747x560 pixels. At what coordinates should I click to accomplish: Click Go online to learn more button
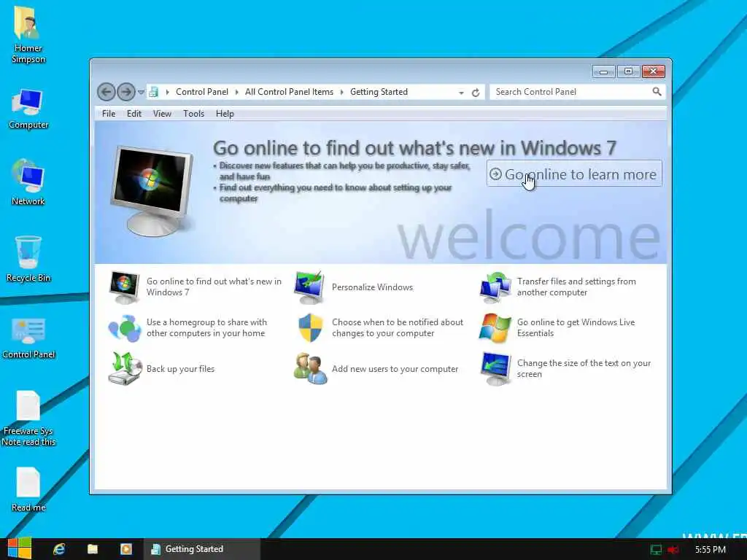[x=574, y=174]
